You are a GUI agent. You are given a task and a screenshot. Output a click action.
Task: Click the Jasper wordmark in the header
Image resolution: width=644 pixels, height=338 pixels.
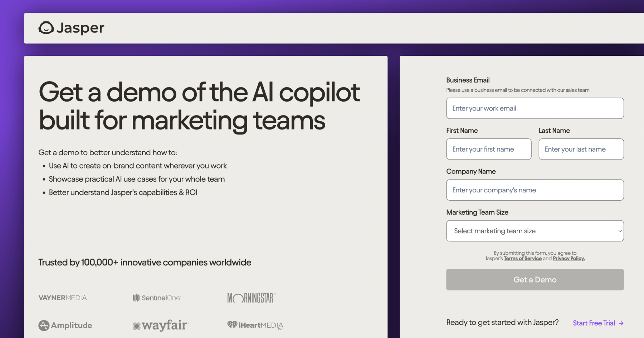coord(80,28)
